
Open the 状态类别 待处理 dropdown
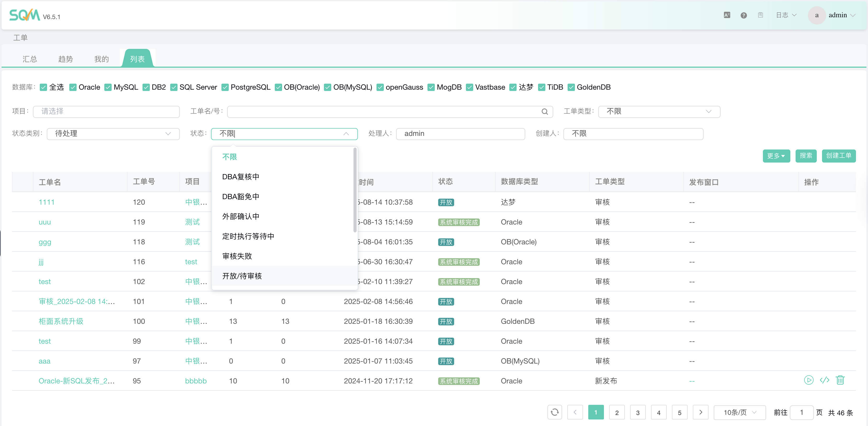(x=113, y=134)
